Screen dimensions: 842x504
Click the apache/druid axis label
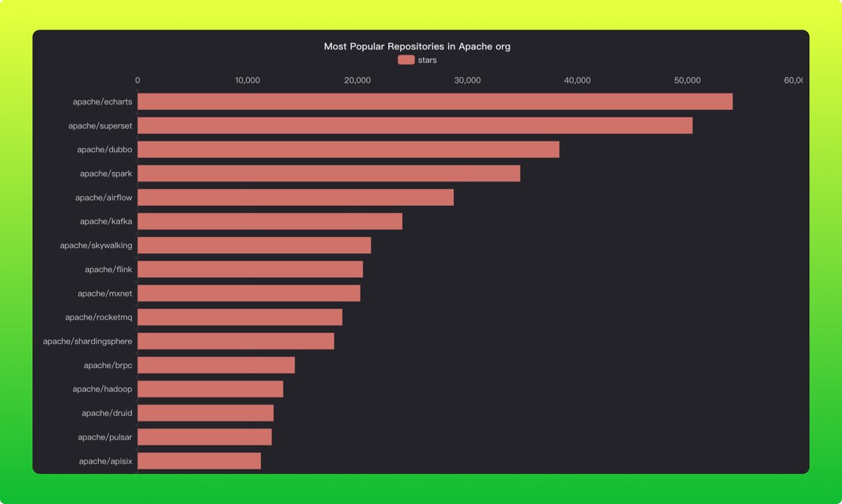coord(107,413)
